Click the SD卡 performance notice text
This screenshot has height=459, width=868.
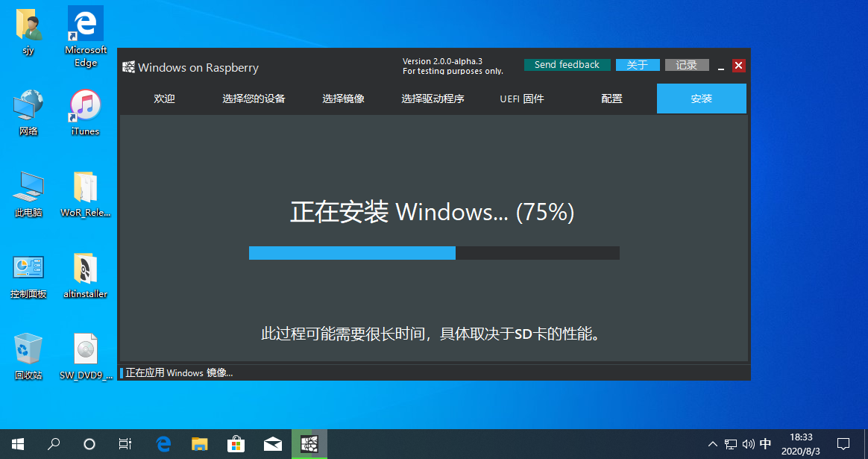(431, 334)
